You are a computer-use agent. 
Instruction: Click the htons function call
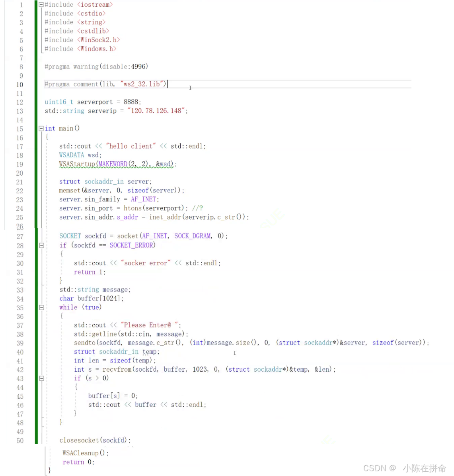pyautogui.click(x=132, y=208)
